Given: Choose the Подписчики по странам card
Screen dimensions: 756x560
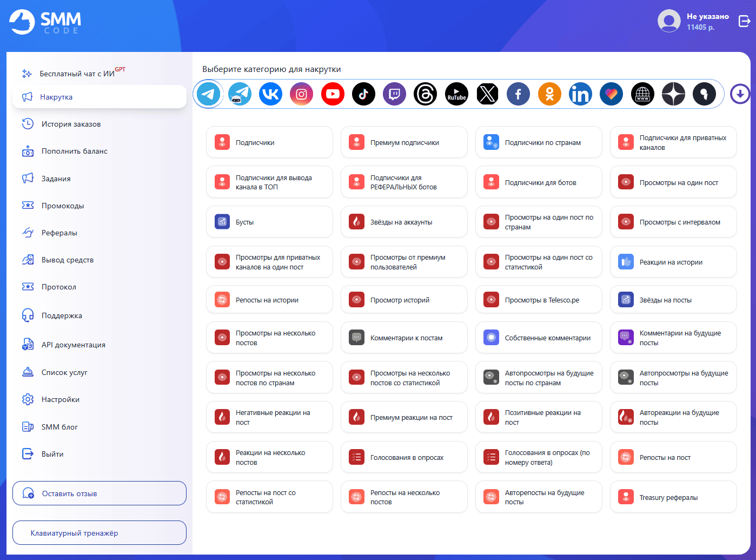Looking at the screenshot, I should (x=539, y=142).
